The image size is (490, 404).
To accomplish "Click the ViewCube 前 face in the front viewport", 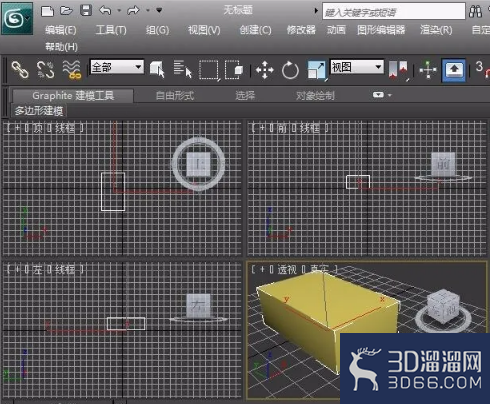I will 443,164.
